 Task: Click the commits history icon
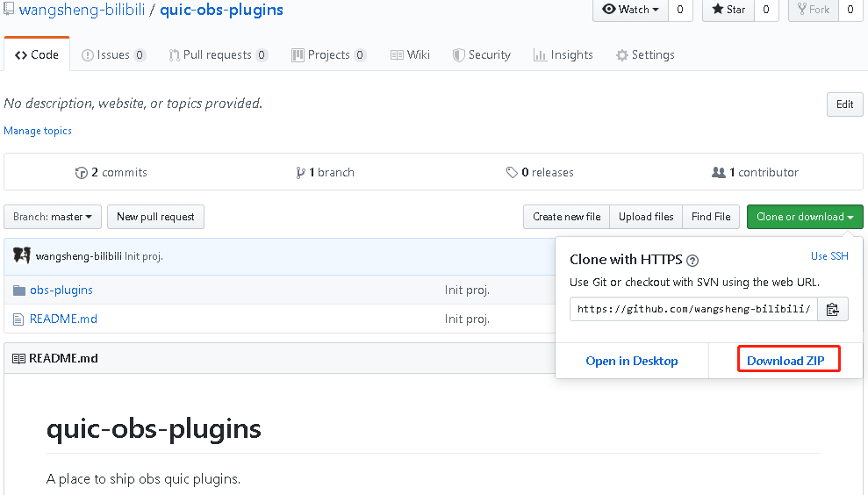[82, 173]
